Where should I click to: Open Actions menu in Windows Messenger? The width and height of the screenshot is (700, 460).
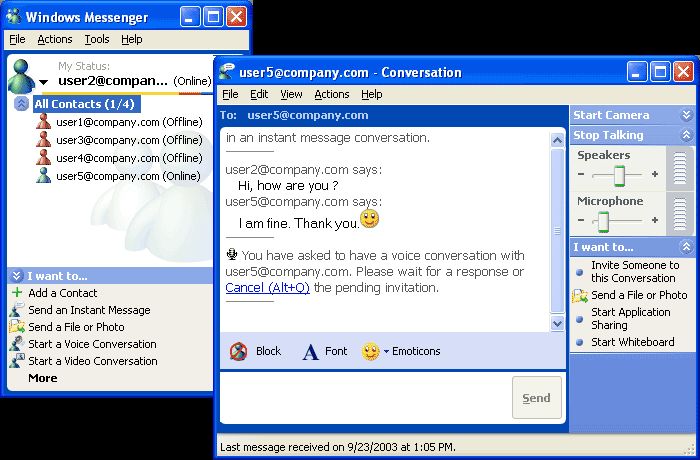tap(54, 39)
